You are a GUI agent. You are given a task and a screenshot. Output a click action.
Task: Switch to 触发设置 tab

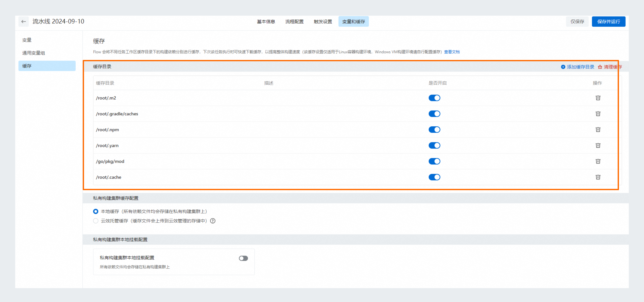pyautogui.click(x=323, y=21)
